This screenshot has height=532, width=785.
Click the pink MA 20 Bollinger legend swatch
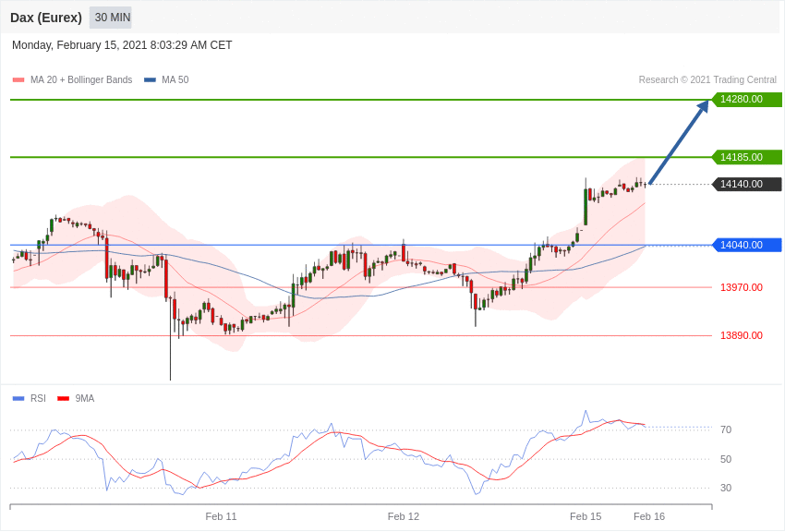18,80
